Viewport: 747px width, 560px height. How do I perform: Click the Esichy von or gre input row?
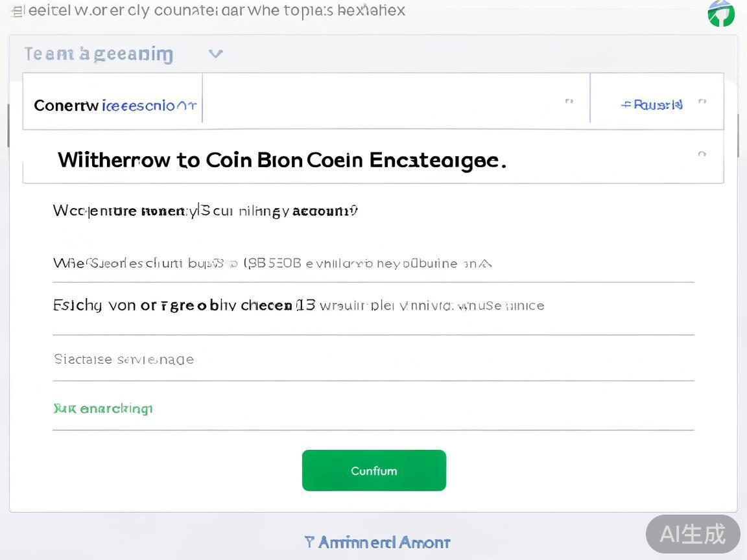373,306
